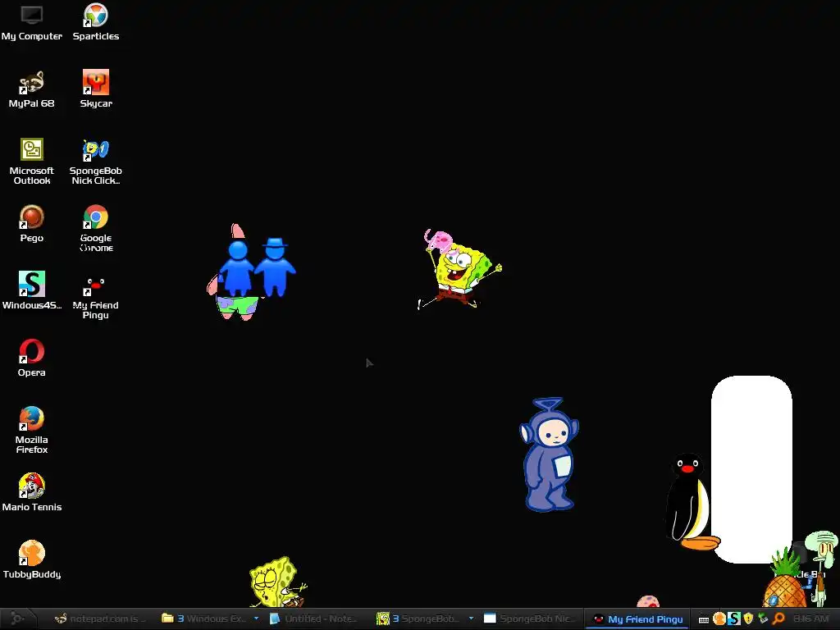
Task: Click the Tinky Winky Teletubby buddy
Action: click(549, 454)
